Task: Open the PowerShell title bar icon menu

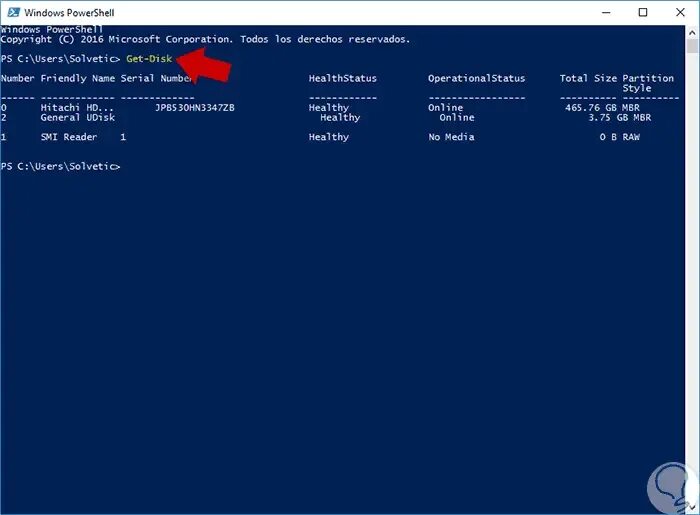Action: (13, 12)
